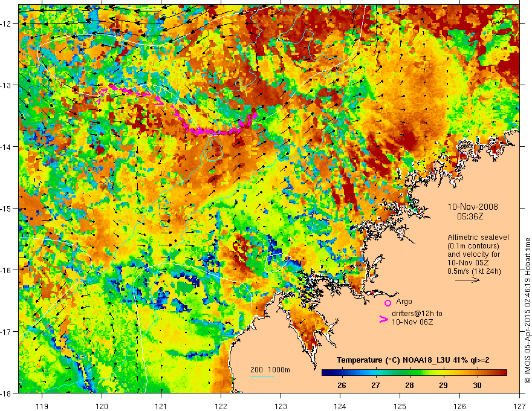Click the latitude axis label -13
This screenshot has height=411, width=532.
pos(7,85)
